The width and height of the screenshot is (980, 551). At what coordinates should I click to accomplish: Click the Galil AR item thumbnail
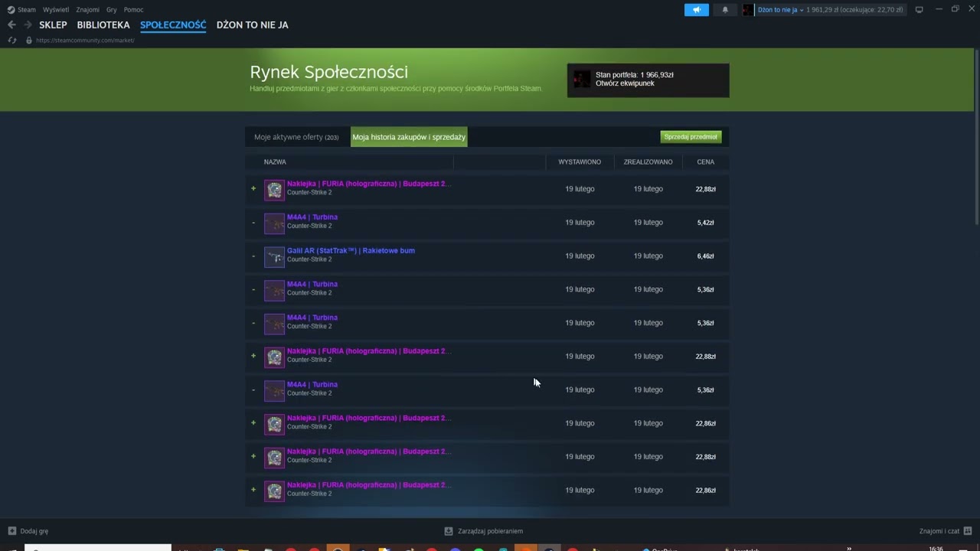click(274, 257)
